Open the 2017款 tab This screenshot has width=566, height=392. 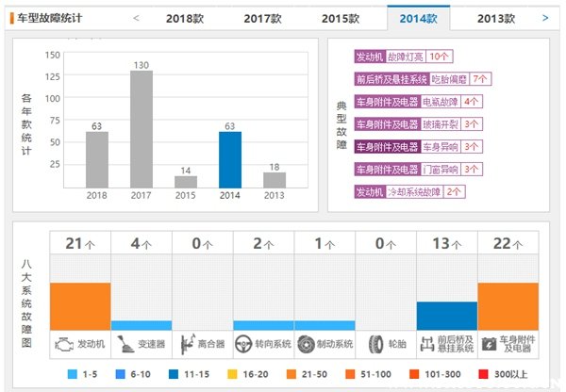[262, 18]
